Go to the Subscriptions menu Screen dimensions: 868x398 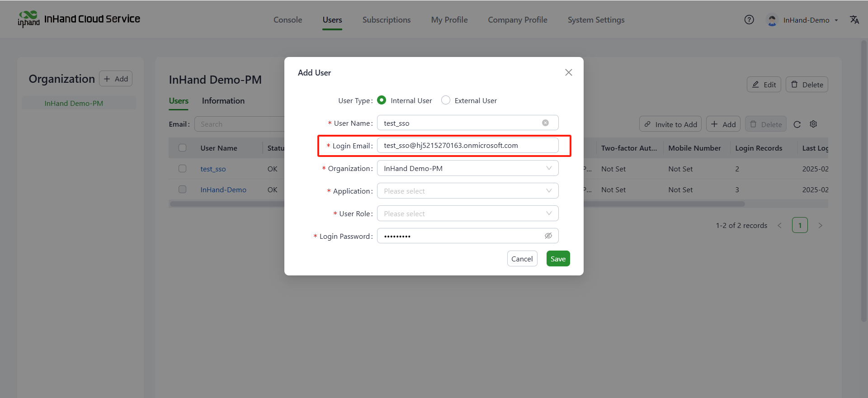386,20
